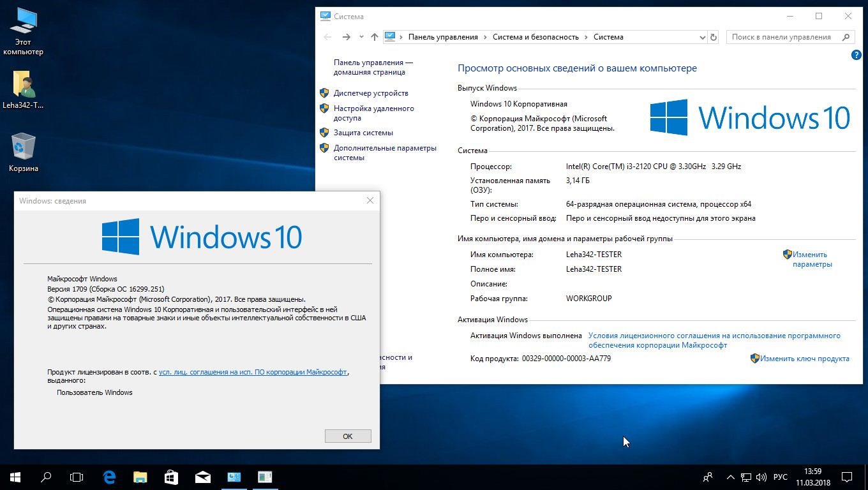
Task: Click the Версия 1709 build text
Action: [x=106, y=289]
